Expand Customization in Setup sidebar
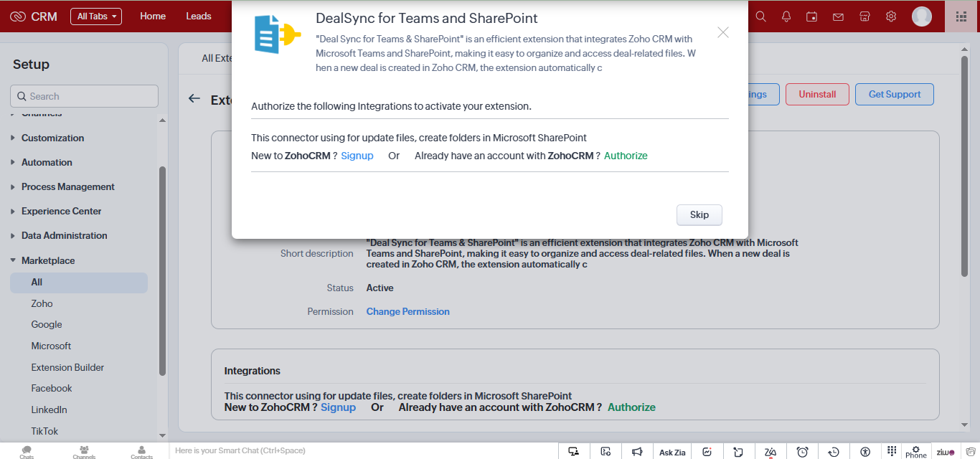The width and height of the screenshot is (980, 459). pyautogui.click(x=52, y=138)
